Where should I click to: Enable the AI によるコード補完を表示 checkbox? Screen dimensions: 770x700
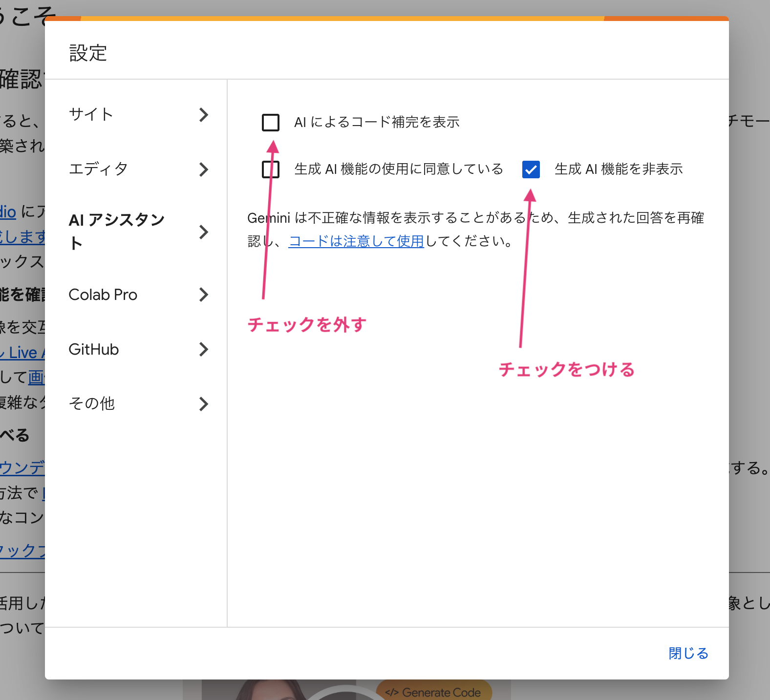click(271, 123)
